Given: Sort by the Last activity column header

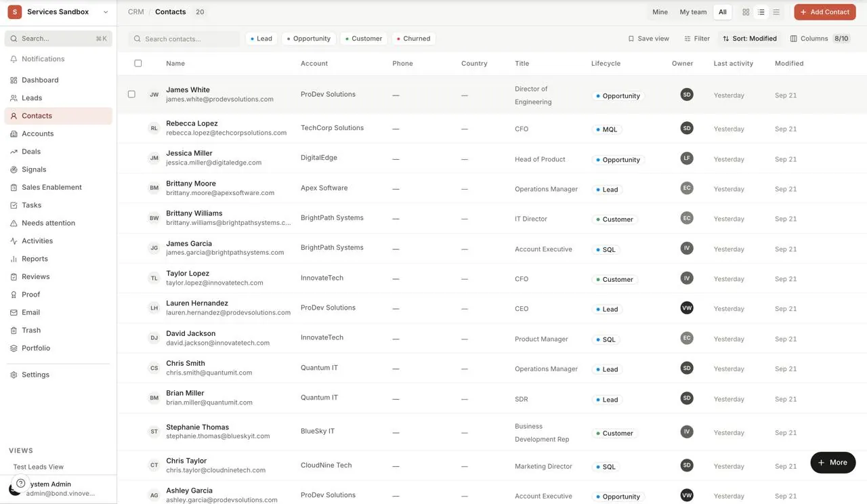Looking at the screenshot, I should [x=733, y=63].
